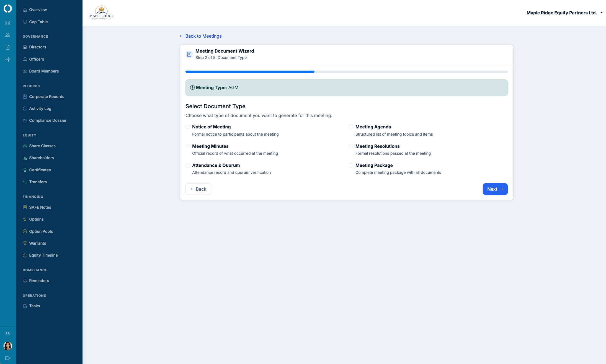The height and width of the screenshot is (364, 606).
Task: Click the Board Members group icon
Action: pyautogui.click(x=25, y=71)
